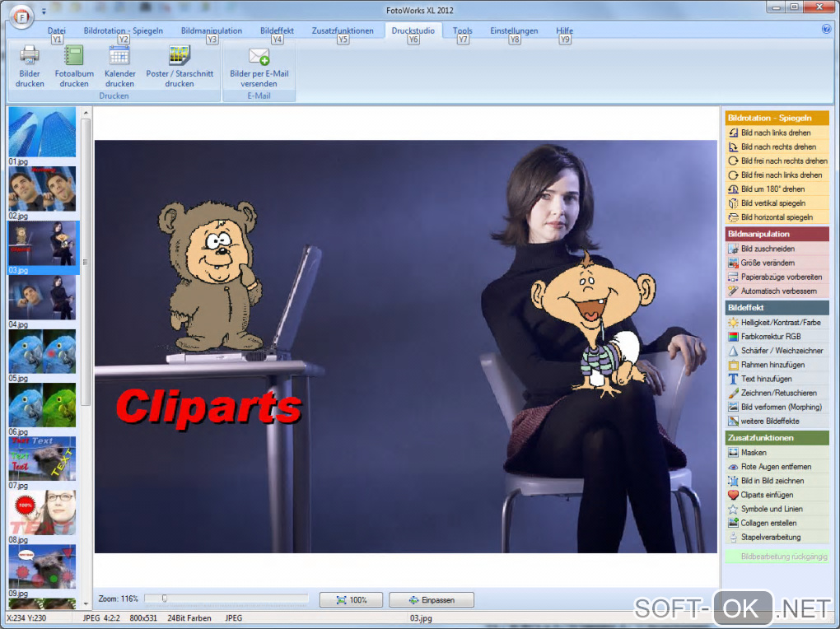Screen dimensions: 840x629
Task: Open Papierabzüge vorbereiten
Action: [777, 277]
